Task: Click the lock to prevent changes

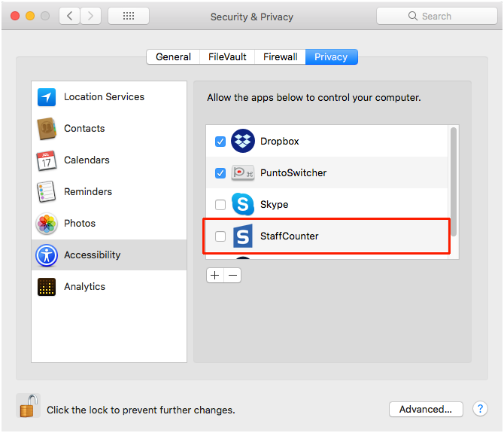Action: tap(28, 406)
